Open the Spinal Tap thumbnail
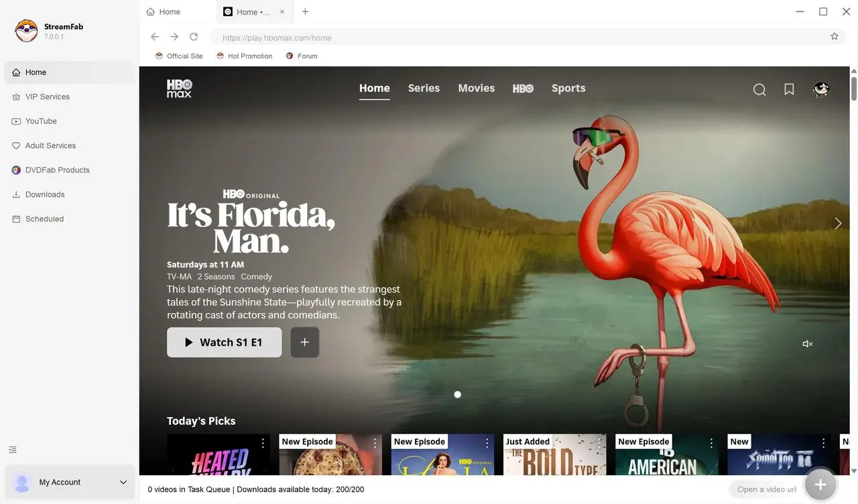 (779, 455)
